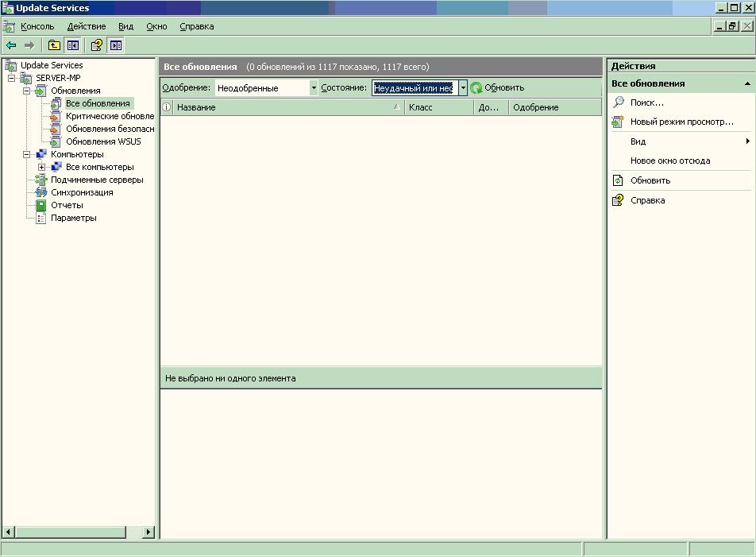Open the Вид menu in menu bar
The image size is (756, 557).
coord(125,26)
